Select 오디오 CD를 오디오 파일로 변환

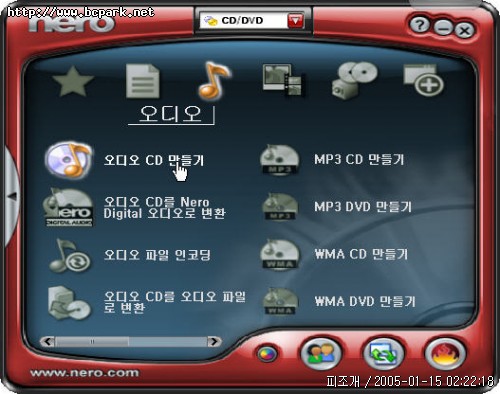[x=174, y=302]
